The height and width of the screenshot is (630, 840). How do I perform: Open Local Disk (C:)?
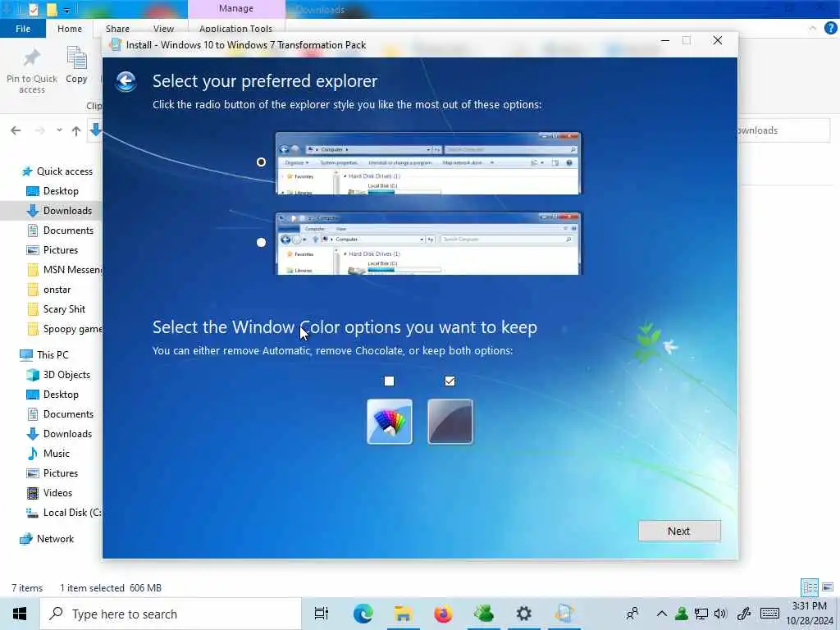tap(64, 513)
